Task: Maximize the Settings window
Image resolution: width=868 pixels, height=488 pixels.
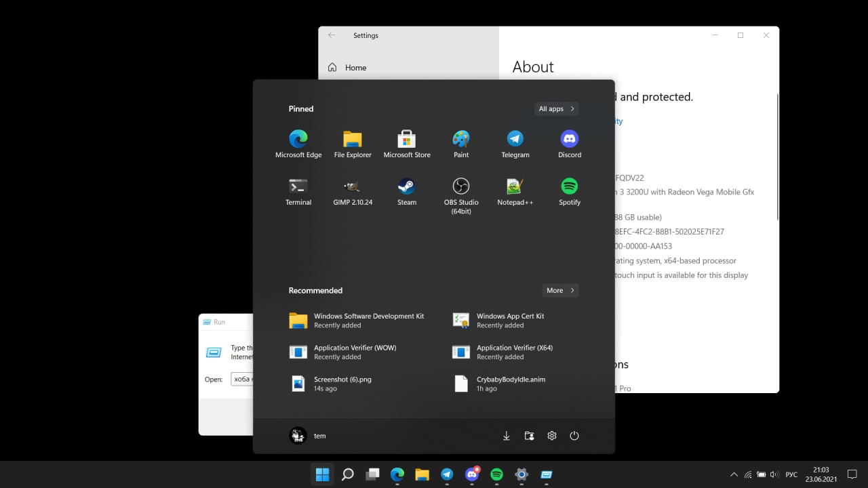Action: coord(741,35)
